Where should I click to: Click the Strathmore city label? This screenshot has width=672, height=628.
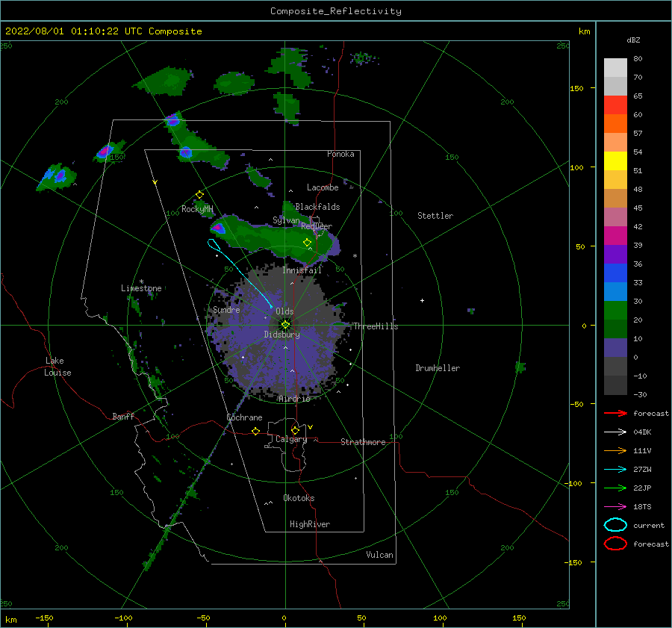(363, 442)
